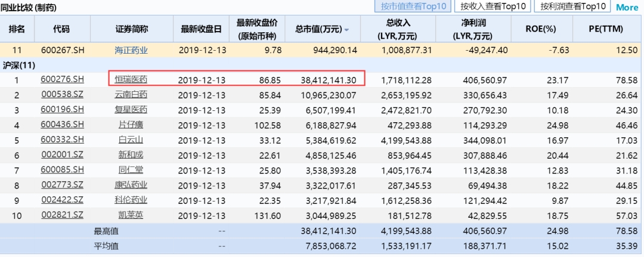
Task: Select the 最高值 summary row label
Action: point(106,231)
